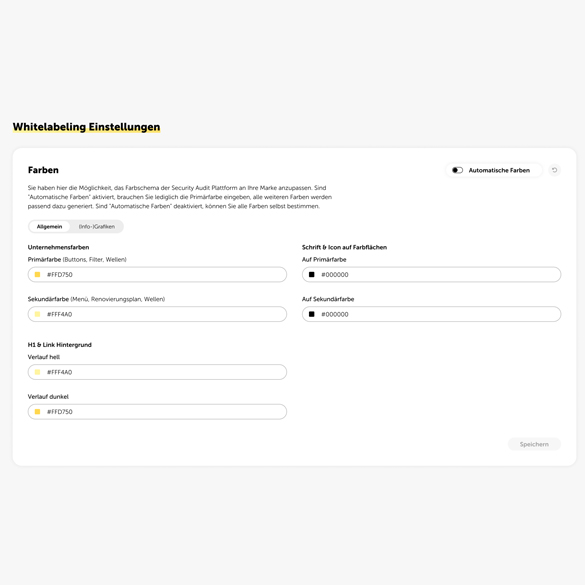Open the Verlauf hell color swatch
585x585 pixels.
pyautogui.click(x=37, y=372)
